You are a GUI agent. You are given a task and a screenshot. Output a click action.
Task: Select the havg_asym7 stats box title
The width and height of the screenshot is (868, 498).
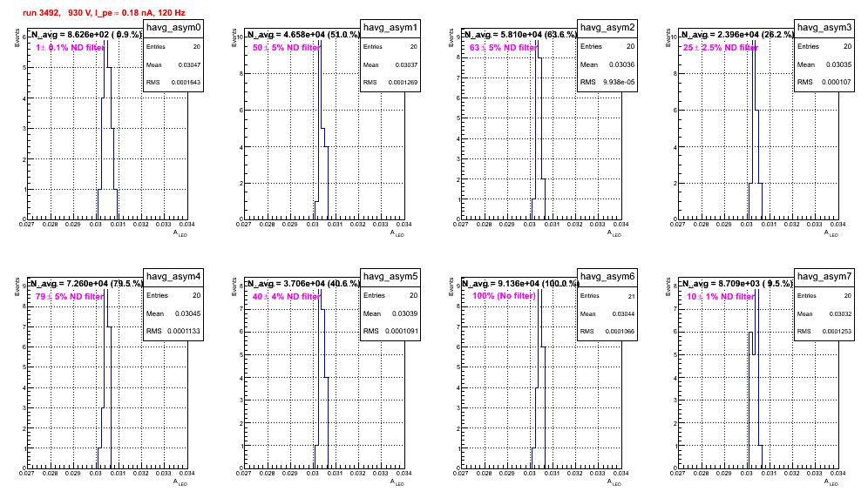point(824,277)
